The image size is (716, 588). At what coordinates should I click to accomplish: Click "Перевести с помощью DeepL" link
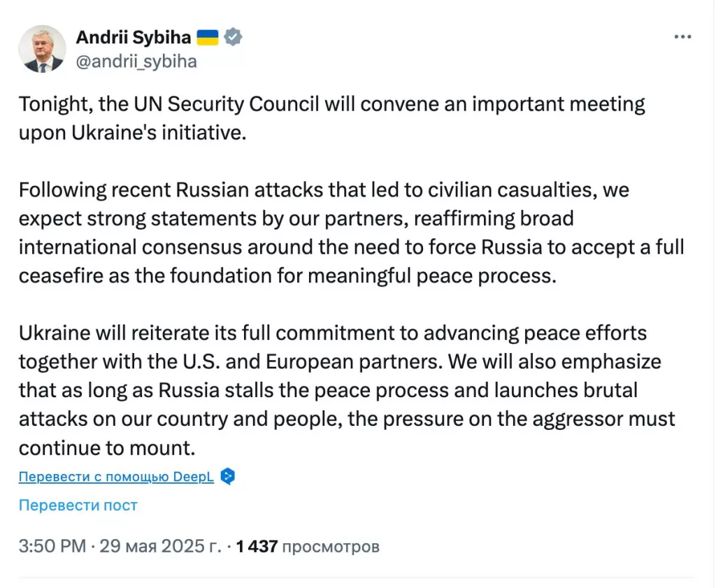tap(115, 476)
